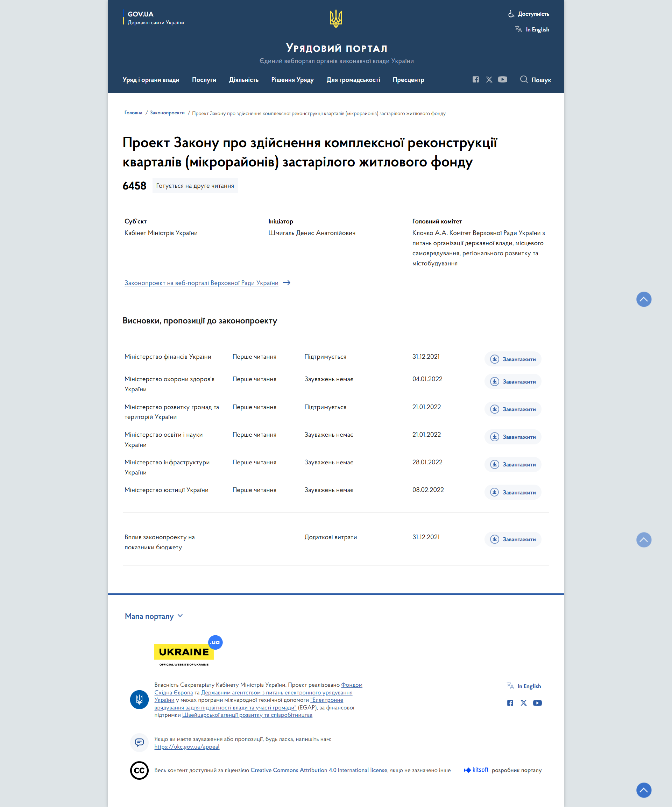Image resolution: width=672 pixels, height=807 pixels.
Task: Open the Діяльність menu
Action: point(244,80)
